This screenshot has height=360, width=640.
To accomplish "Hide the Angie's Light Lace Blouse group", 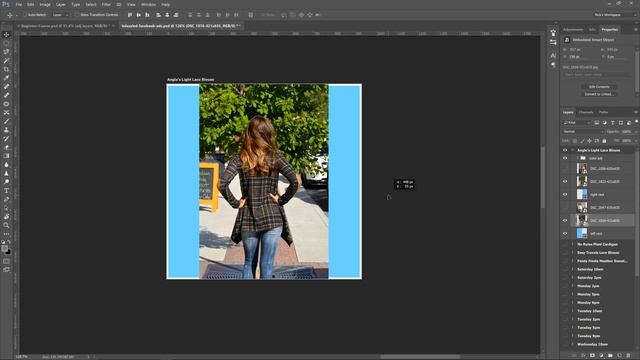I will tap(565, 150).
